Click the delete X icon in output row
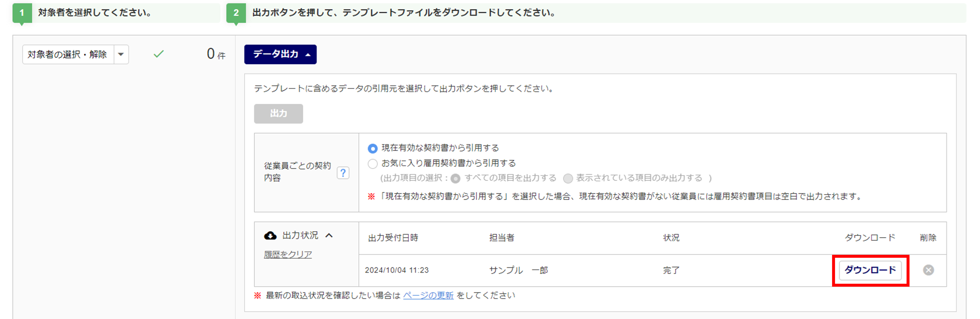 pyautogui.click(x=928, y=270)
